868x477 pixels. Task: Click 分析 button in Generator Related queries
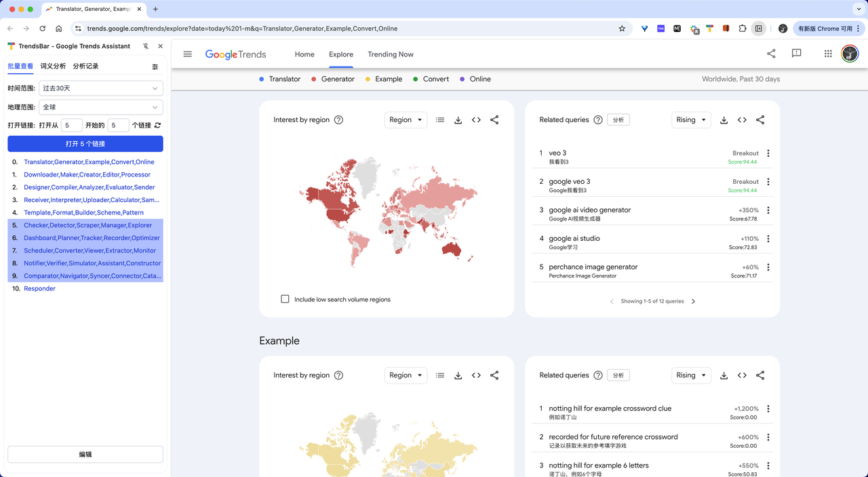(x=618, y=119)
